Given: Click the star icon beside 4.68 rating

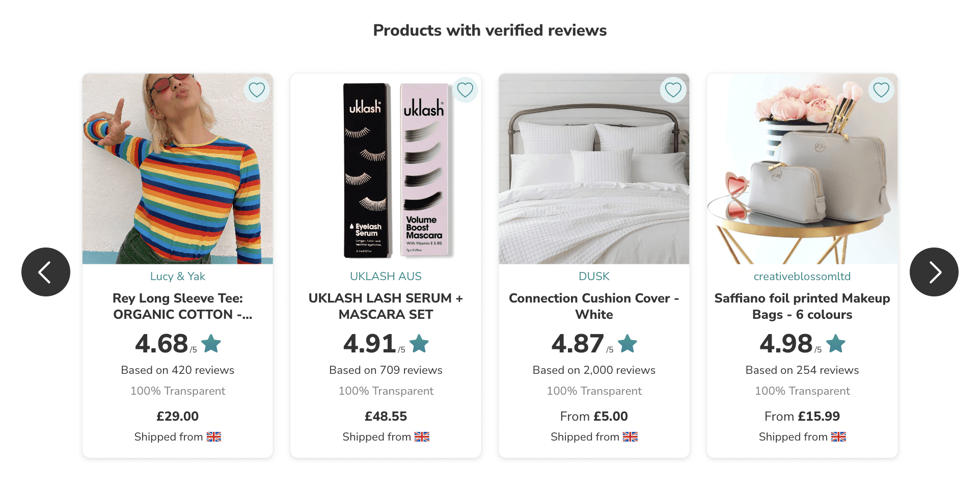Looking at the screenshot, I should [x=211, y=344].
